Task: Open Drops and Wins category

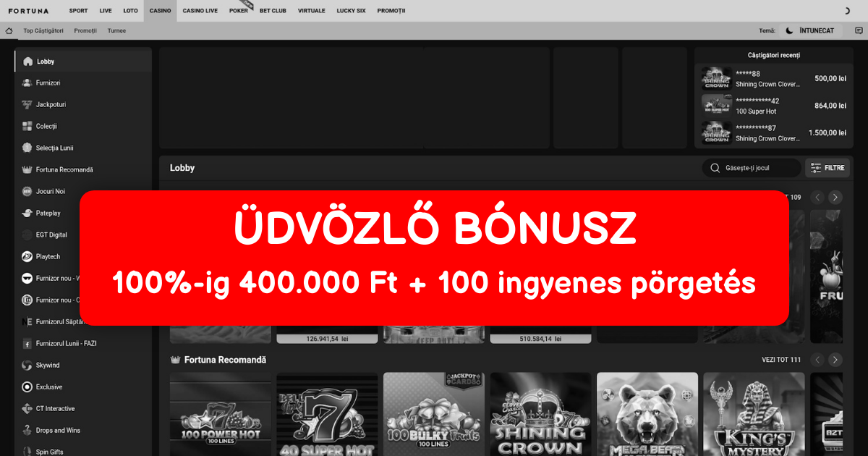Action: [58, 431]
